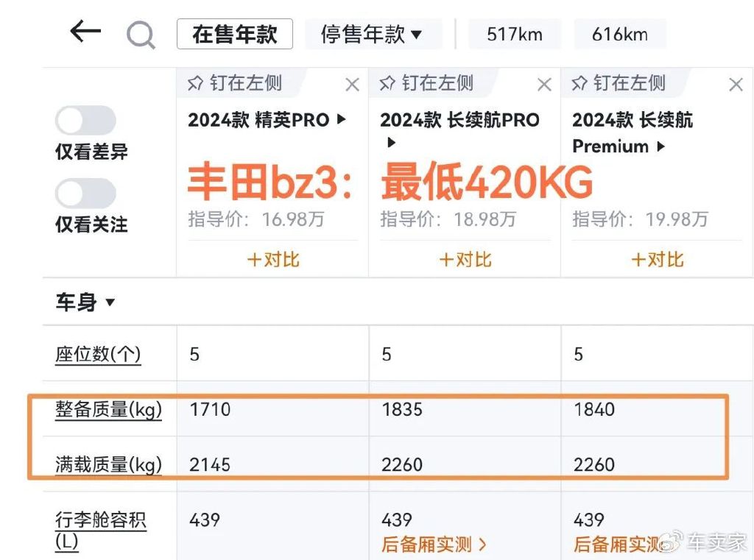Open the 停售年款 dropdown
This screenshot has height=560, width=754.
click(x=372, y=35)
